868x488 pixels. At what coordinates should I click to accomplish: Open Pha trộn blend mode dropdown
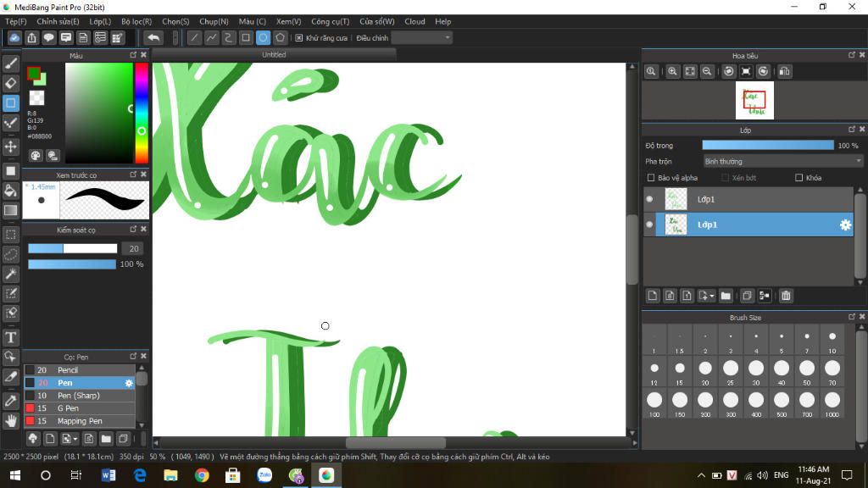click(x=782, y=162)
